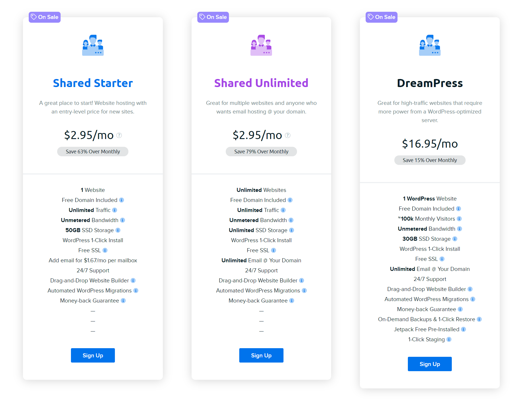The height and width of the screenshot is (420, 517).
Task: View info for Shared Unlimited Free SSL
Action: pos(274,250)
